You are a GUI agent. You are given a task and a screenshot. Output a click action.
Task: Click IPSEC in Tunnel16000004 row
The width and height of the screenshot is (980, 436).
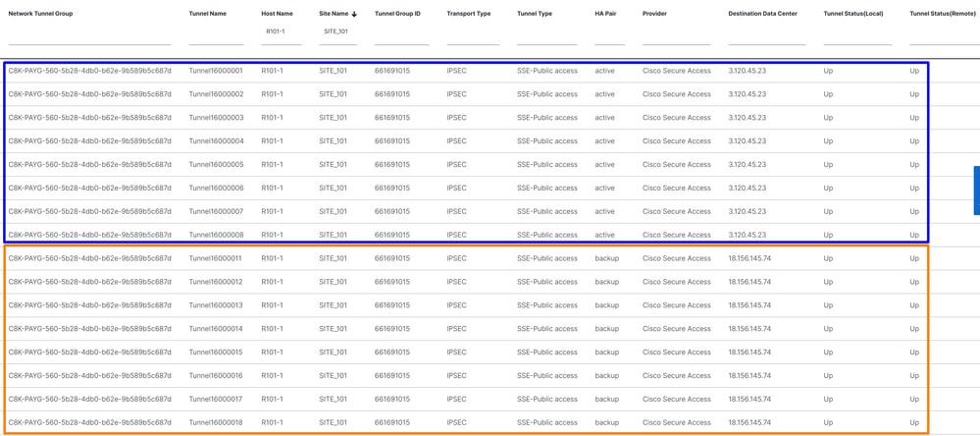(x=456, y=141)
